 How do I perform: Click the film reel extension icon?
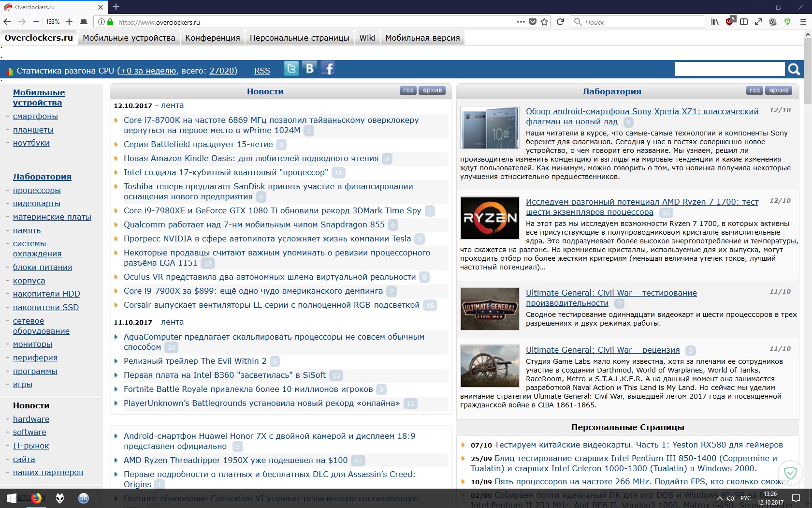(773, 22)
